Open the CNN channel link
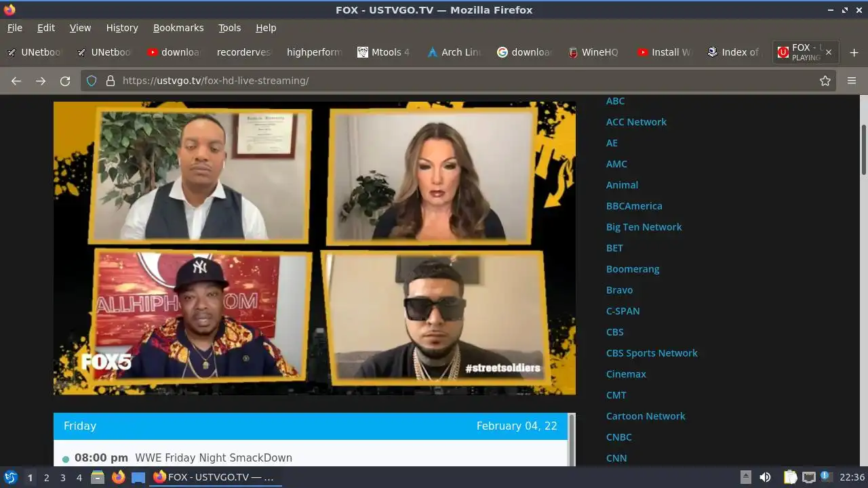This screenshot has width=868, height=488. click(x=616, y=458)
